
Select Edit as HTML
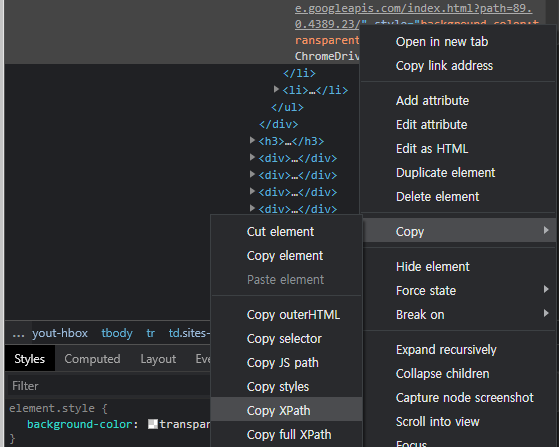click(432, 149)
